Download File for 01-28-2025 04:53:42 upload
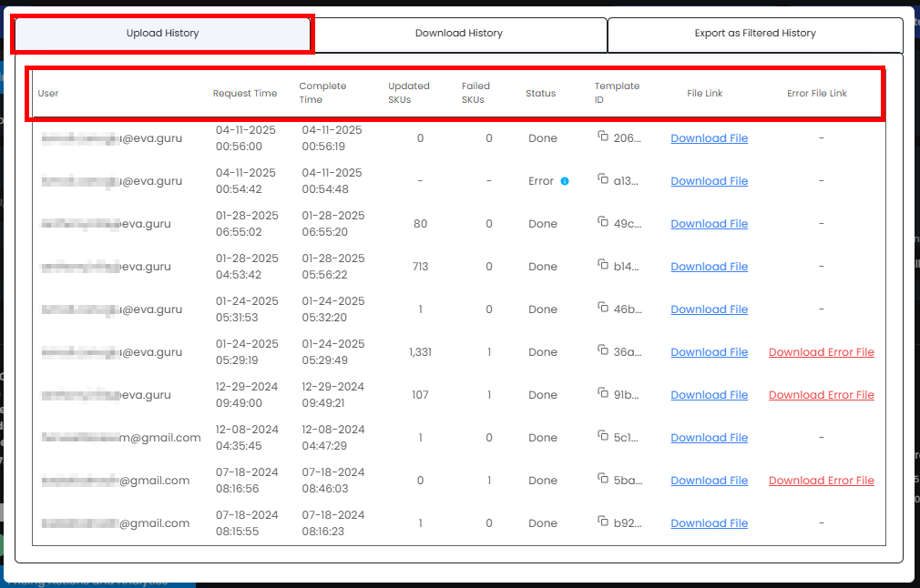The height and width of the screenshot is (588, 920). (710, 267)
